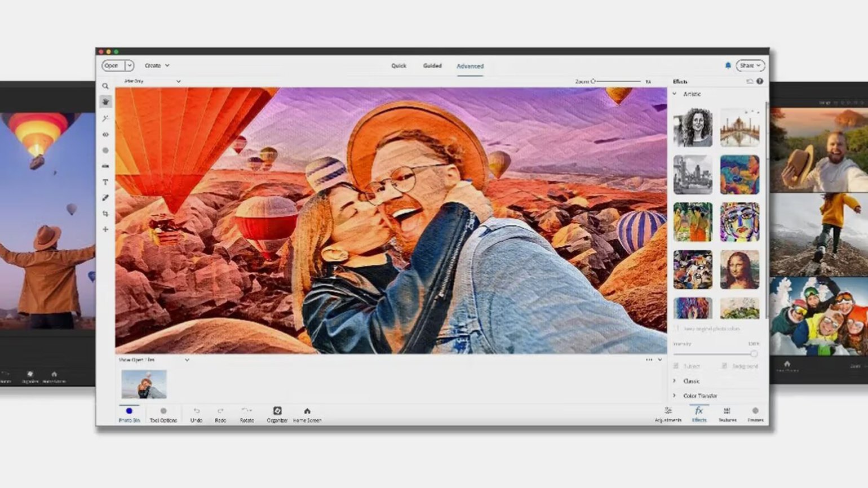Image resolution: width=868 pixels, height=488 pixels.
Task: Select the Brush tool in the toolbar
Action: pos(105,198)
